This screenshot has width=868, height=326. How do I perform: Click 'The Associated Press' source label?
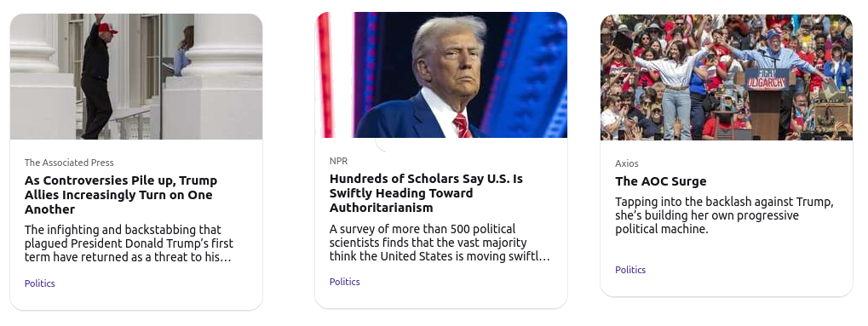point(69,163)
